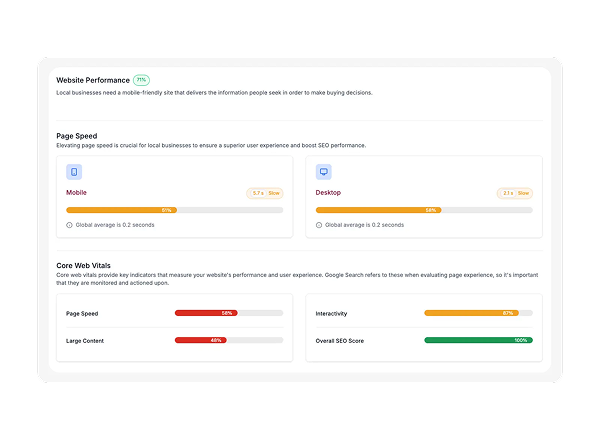Select the Desktop label in Page Speed card
This screenshot has height=440, width=600.
pos(329,192)
